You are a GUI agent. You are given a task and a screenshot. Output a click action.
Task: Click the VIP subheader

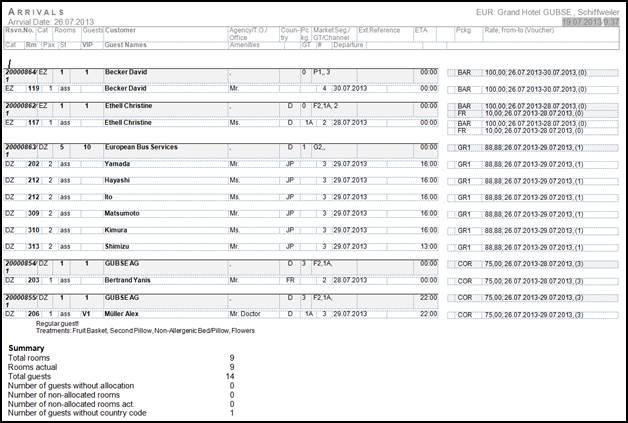[x=87, y=45]
